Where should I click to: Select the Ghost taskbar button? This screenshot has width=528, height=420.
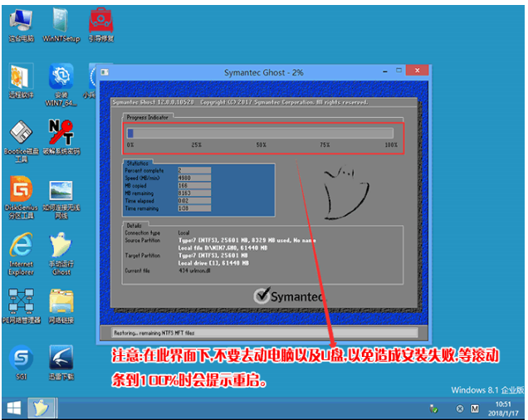(41, 408)
